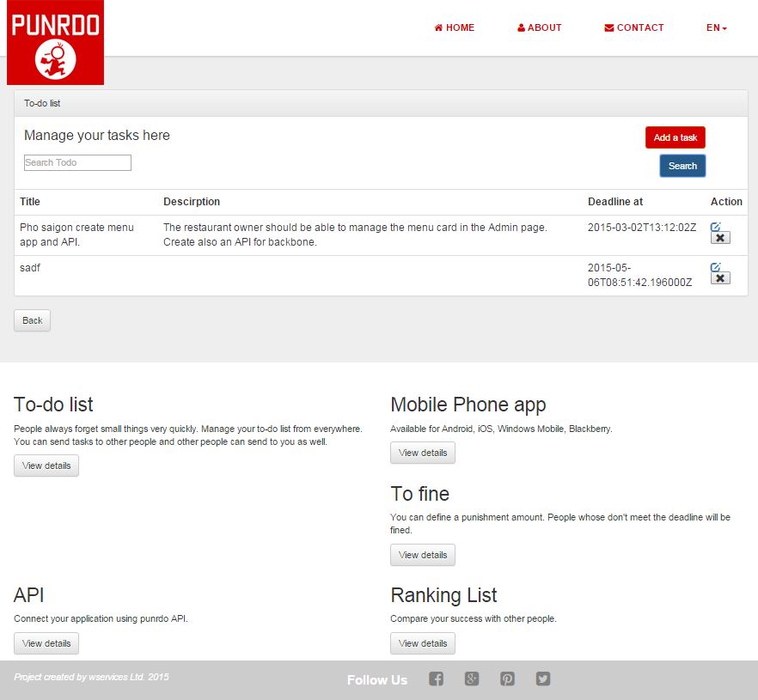Remove the sadf task
Screen dimensions: 758x700
720,278
